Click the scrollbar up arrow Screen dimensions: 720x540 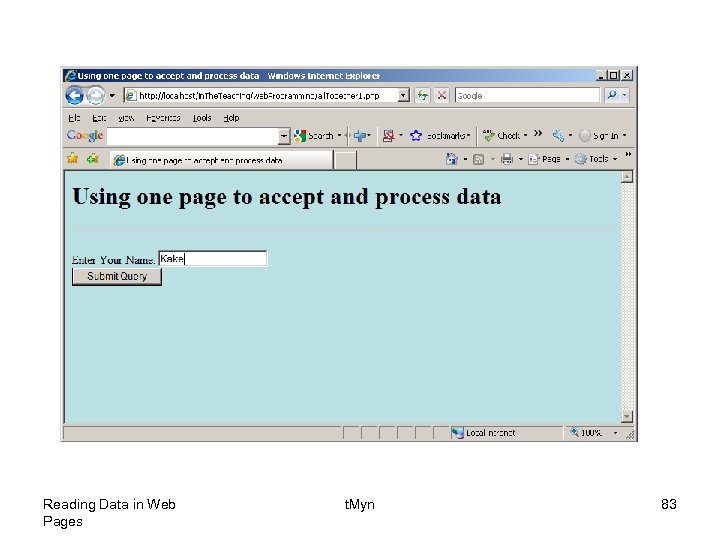tap(627, 177)
